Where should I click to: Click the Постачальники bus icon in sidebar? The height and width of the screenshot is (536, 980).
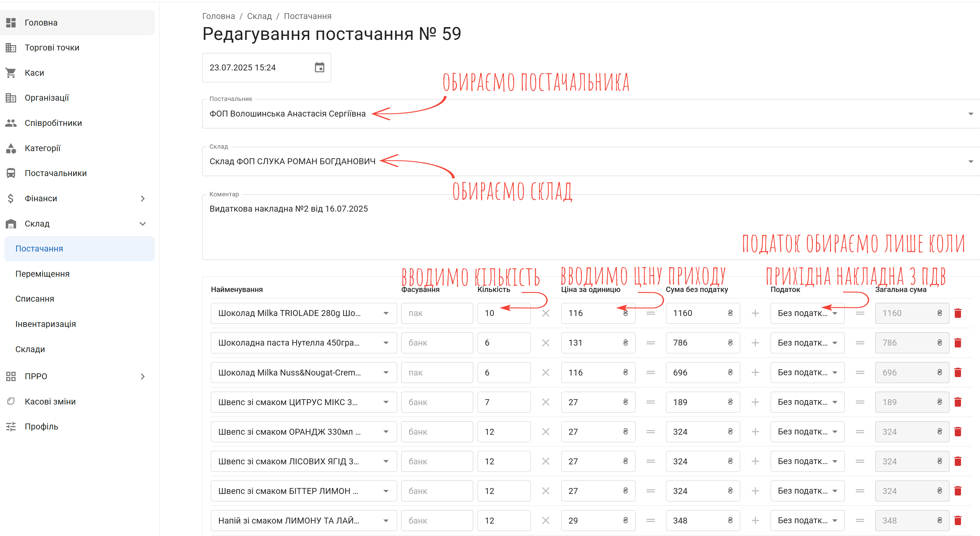[x=11, y=173]
